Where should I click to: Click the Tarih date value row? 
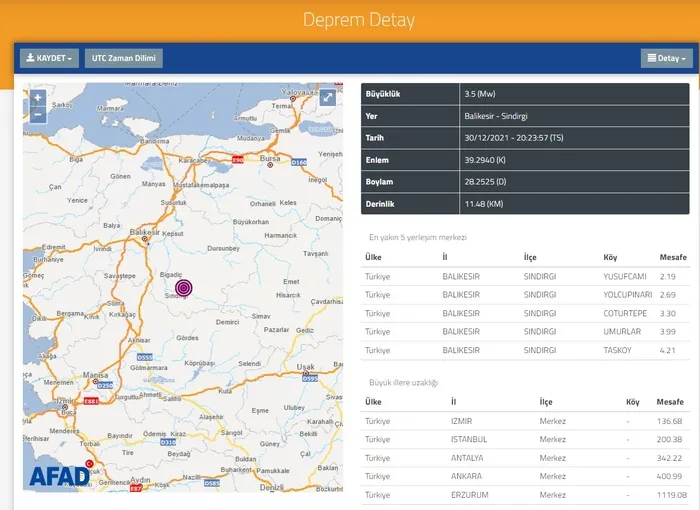[x=524, y=138]
